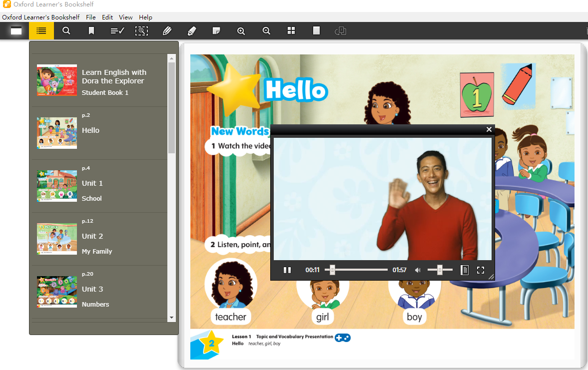Add a sticky note with the note tool

click(216, 31)
